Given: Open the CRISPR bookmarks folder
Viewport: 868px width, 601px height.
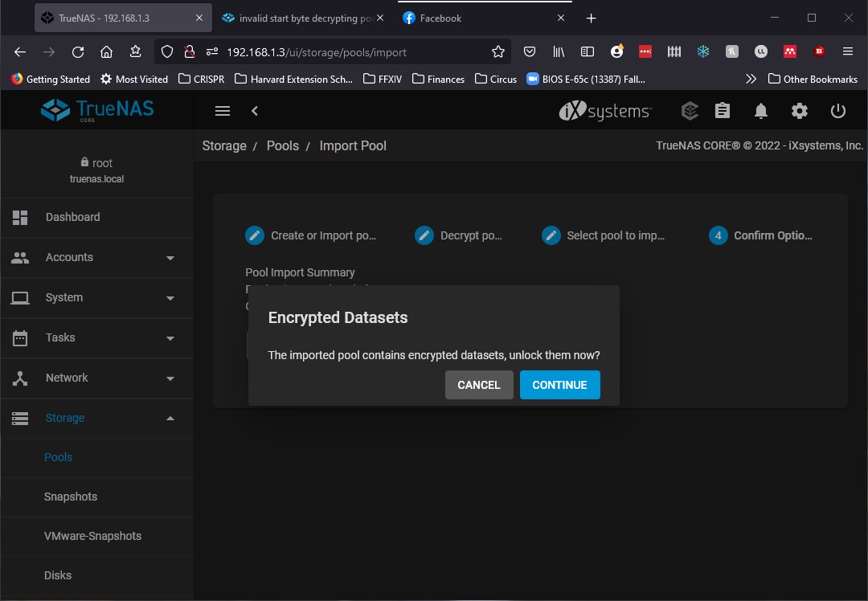Looking at the screenshot, I should tap(202, 79).
